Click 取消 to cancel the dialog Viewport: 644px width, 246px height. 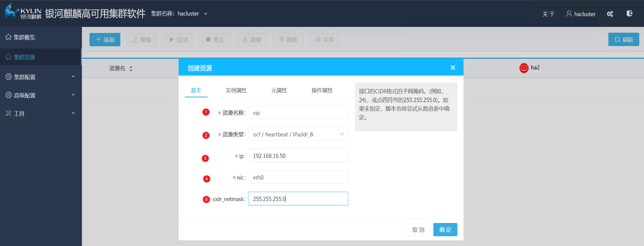[x=418, y=230]
